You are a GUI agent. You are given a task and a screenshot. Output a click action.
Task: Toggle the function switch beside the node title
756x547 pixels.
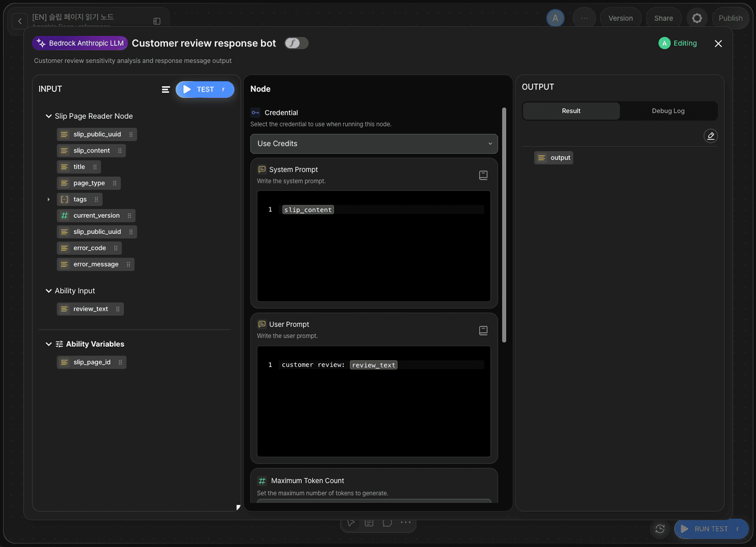(296, 43)
